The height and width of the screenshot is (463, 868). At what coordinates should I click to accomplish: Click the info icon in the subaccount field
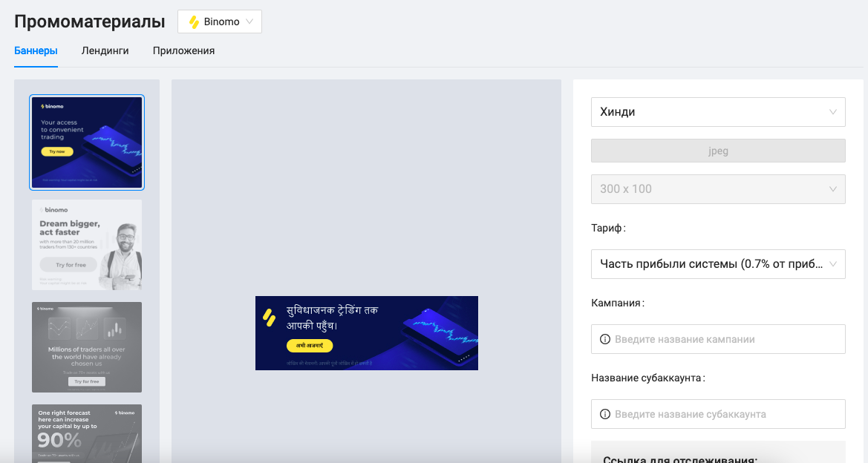pyautogui.click(x=605, y=414)
